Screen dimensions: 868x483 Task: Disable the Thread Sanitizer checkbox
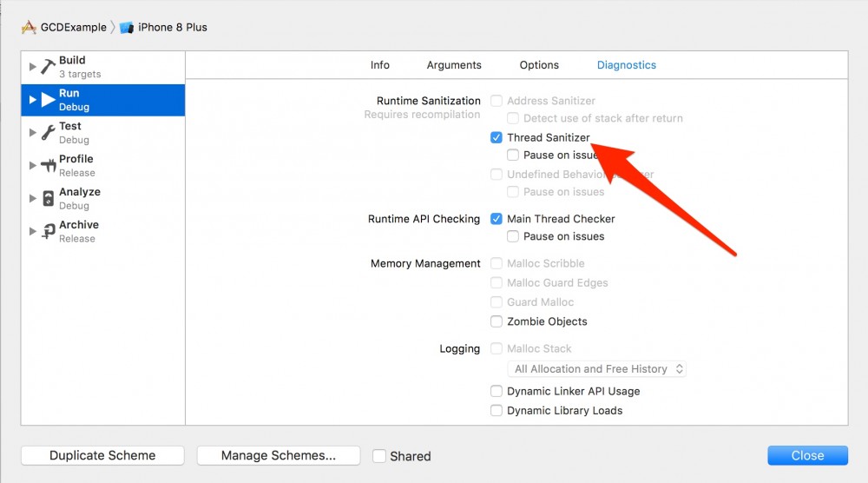pyautogui.click(x=496, y=137)
